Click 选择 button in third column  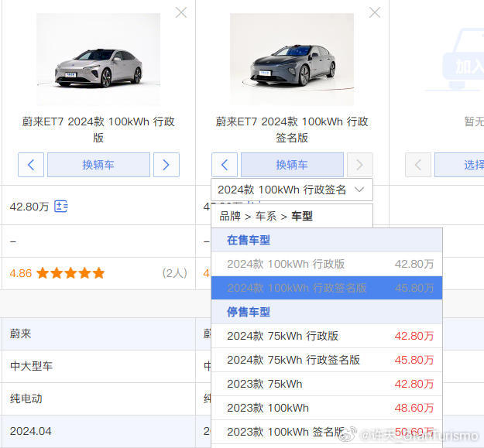pos(459,165)
